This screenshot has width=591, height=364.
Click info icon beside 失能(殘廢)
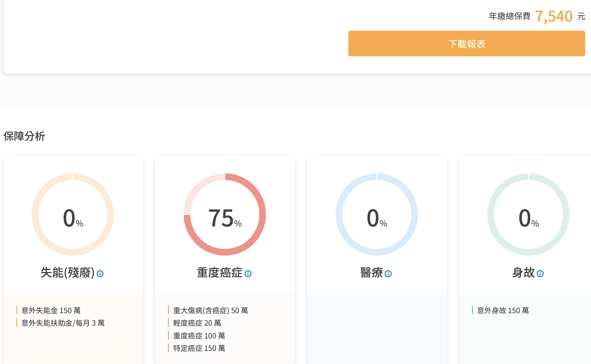(100, 274)
